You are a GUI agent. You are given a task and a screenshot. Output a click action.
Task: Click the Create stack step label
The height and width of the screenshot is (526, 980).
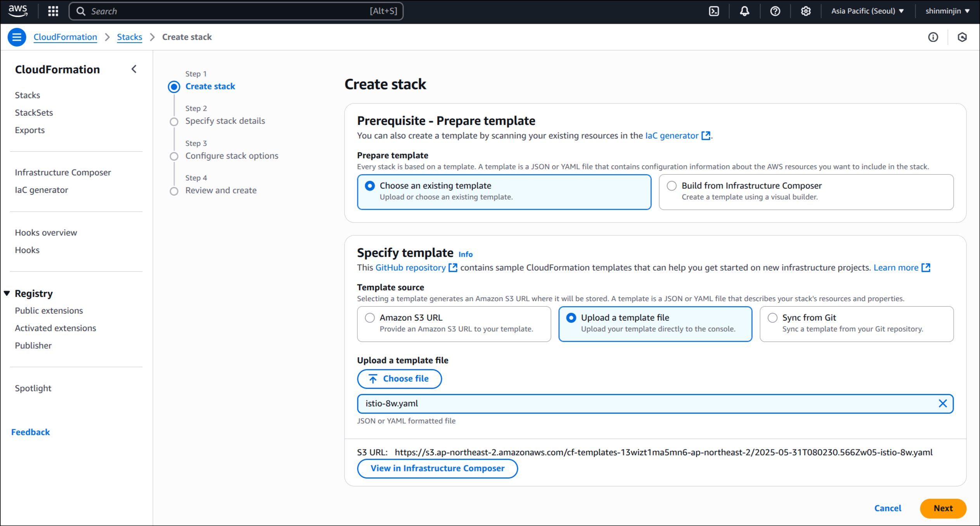(x=210, y=86)
